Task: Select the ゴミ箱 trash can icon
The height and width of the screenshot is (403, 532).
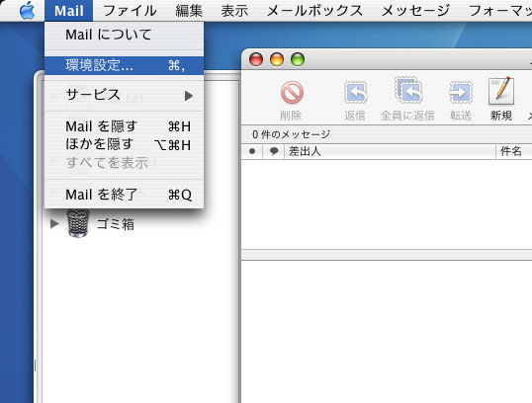Action: 78,223
